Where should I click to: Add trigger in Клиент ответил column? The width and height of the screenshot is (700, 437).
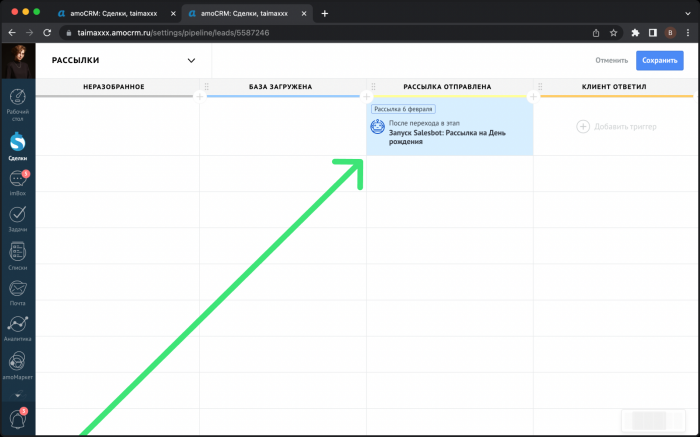click(x=612, y=126)
